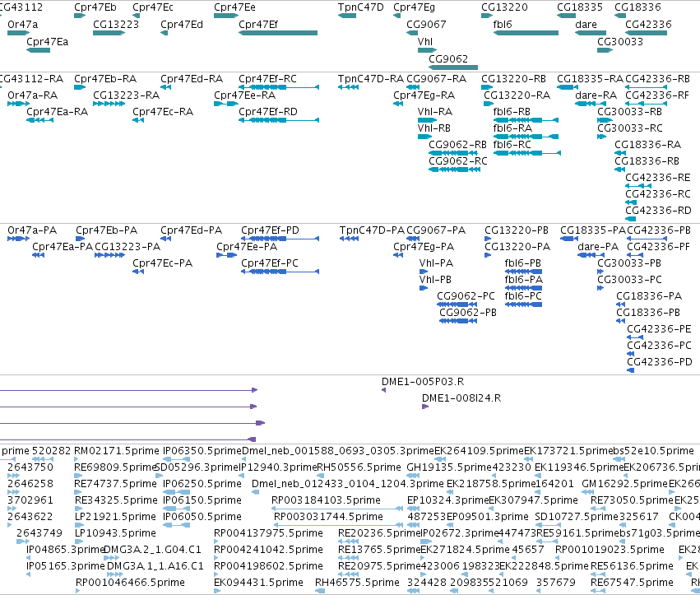This screenshot has width=700, height=595.
Task: Select transcript Cpr47Ef-RC
Action: pos(279,87)
